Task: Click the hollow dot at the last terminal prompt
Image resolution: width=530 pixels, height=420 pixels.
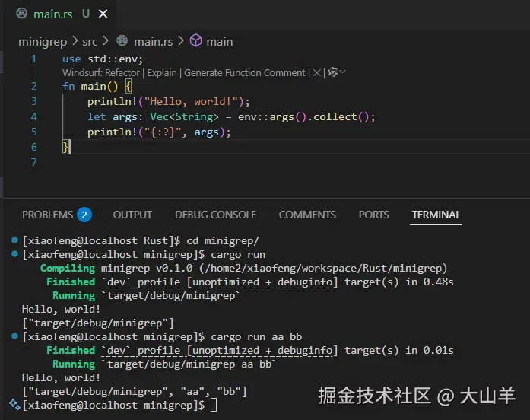Action: (14, 405)
